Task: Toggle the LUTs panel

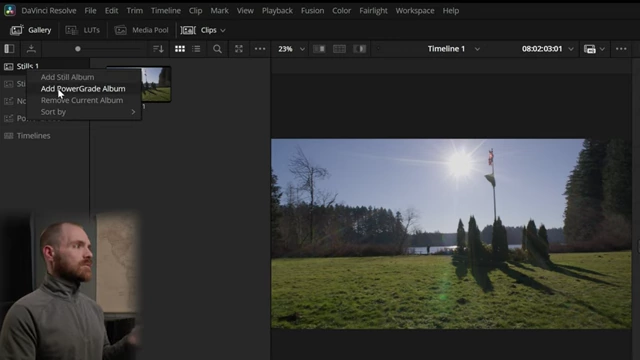Action: coord(82,30)
